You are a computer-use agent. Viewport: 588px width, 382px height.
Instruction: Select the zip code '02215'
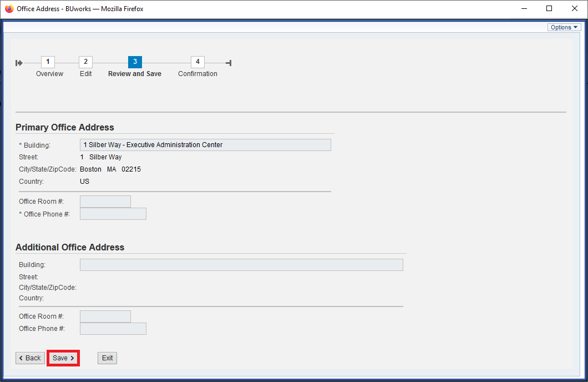(x=131, y=169)
